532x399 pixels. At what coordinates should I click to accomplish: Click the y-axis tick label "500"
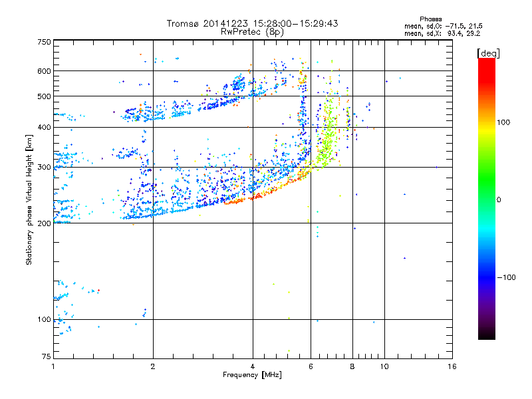coord(44,96)
